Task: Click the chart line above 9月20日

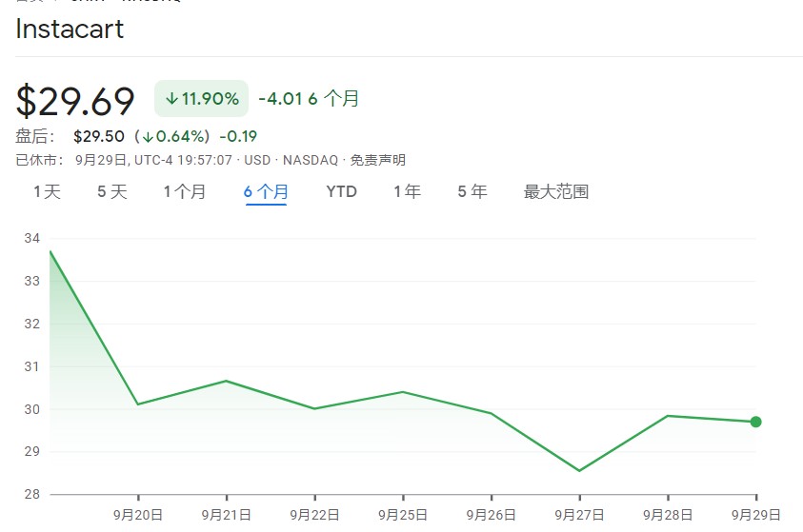Action: pyautogui.click(x=138, y=404)
